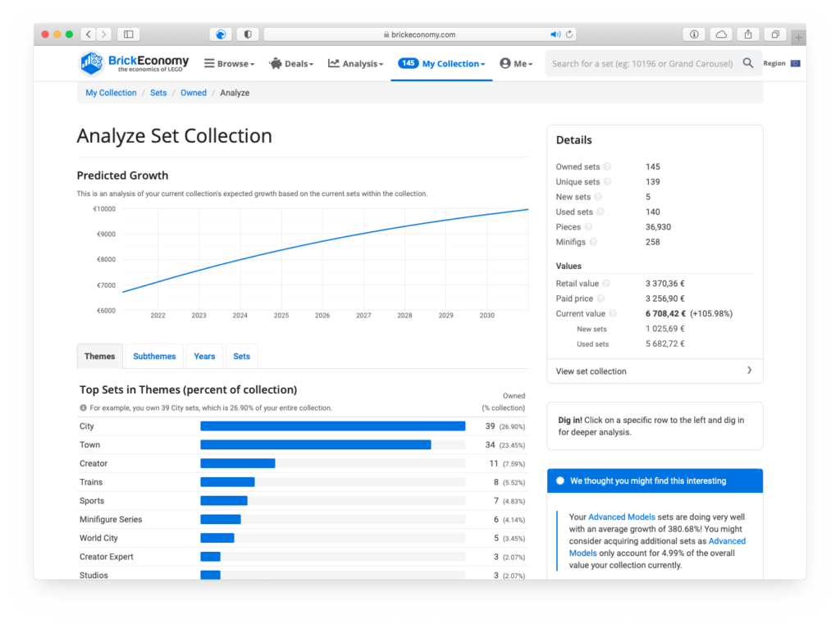
Task: Click help icon next to Minifigs
Action: [x=593, y=243]
